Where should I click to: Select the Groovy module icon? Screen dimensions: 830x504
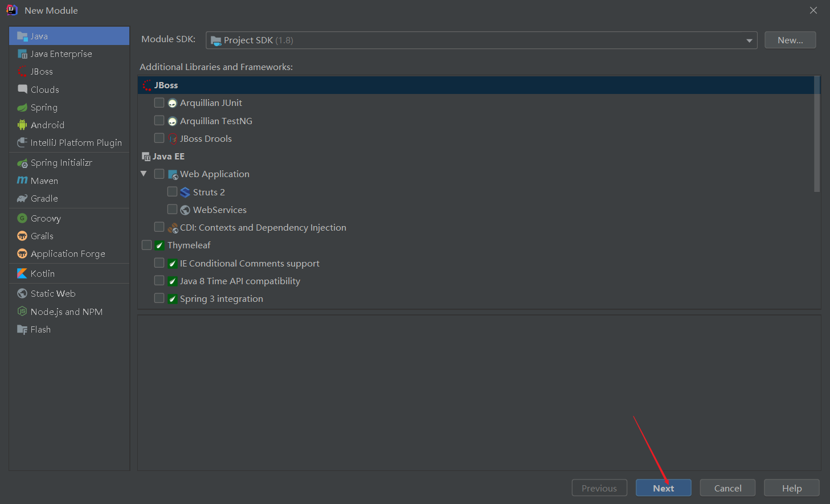click(x=22, y=218)
